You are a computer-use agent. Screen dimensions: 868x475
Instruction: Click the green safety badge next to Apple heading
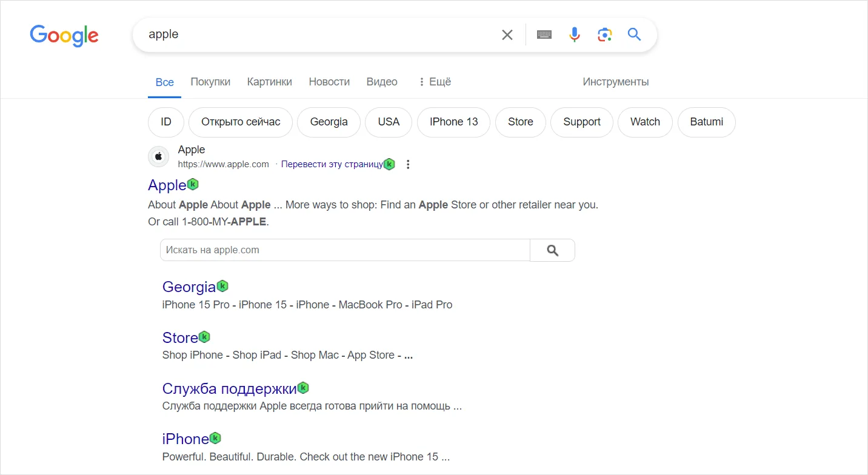click(x=194, y=183)
